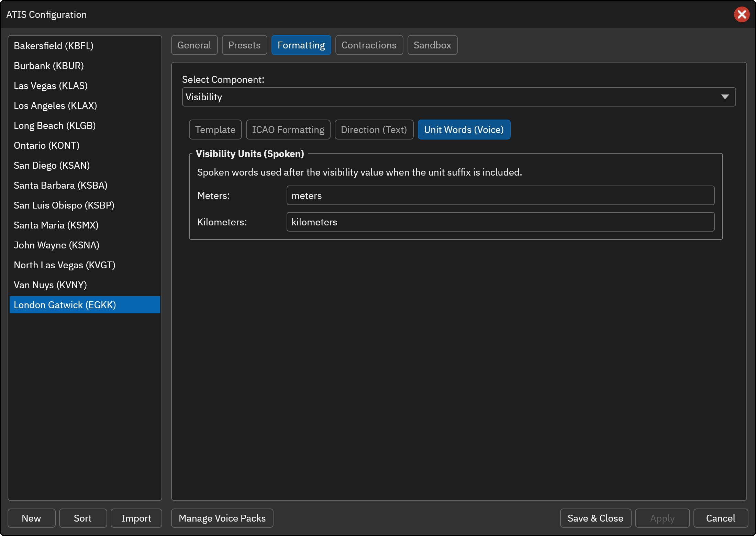Viewport: 756px width, 536px height.
Task: Sort the station list
Action: click(x=83, y=518)
